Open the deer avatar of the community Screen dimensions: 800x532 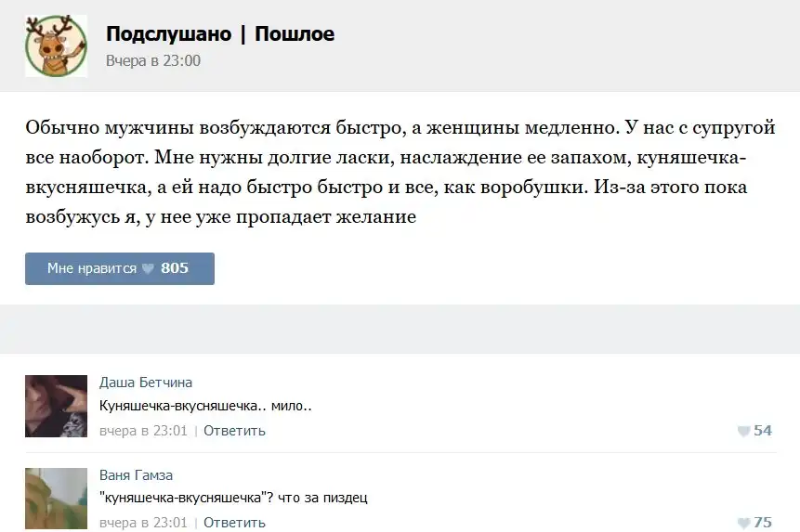pyautogui.click(x=56, y=46)
